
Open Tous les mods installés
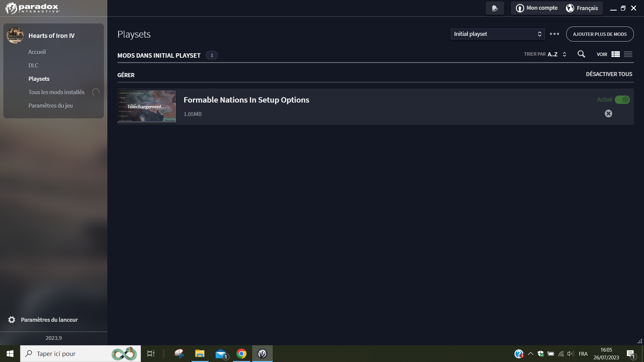[56, 92]
